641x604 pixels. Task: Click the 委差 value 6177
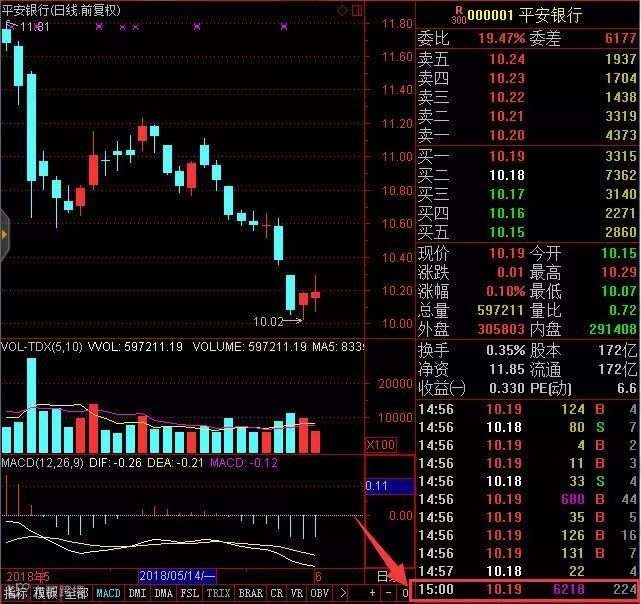coord(621,38)
